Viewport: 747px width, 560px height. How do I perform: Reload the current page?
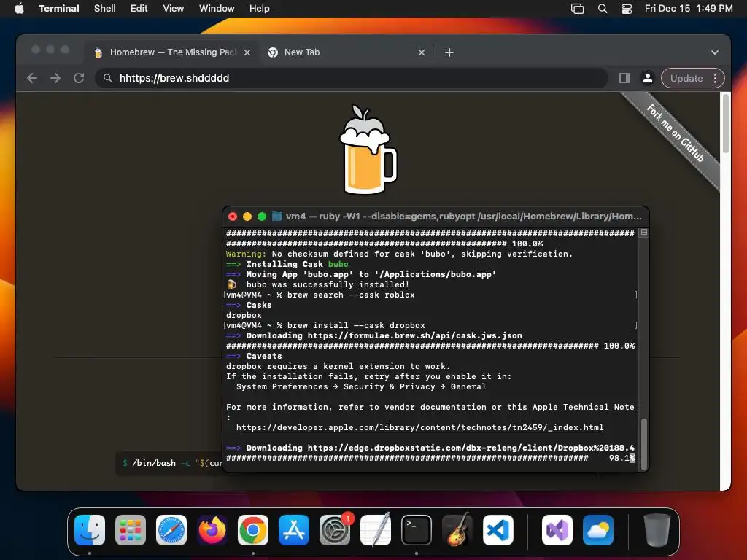(79, 78)
